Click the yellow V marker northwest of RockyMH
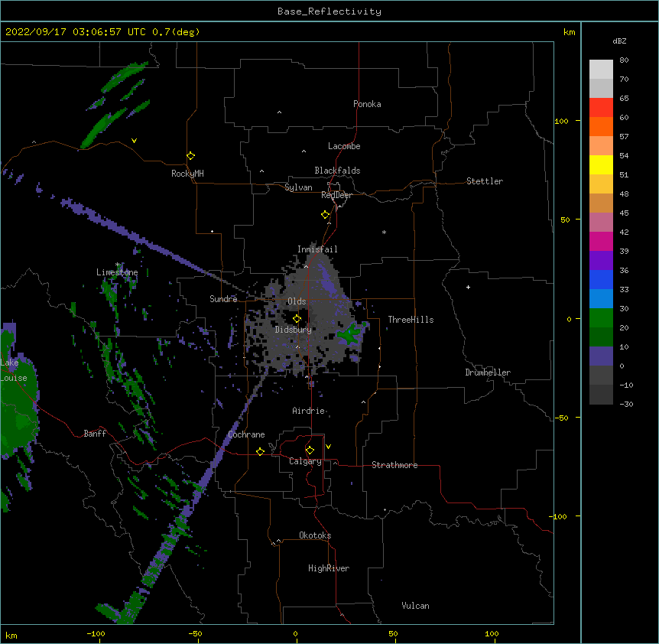The width and height of the screenshot is (659, 644). click(x=134, y=141)
